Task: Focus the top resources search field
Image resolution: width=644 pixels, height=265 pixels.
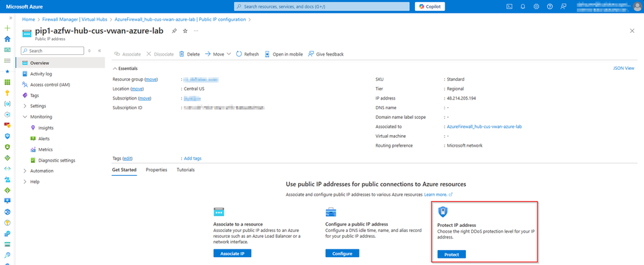Action: (321, 6)
